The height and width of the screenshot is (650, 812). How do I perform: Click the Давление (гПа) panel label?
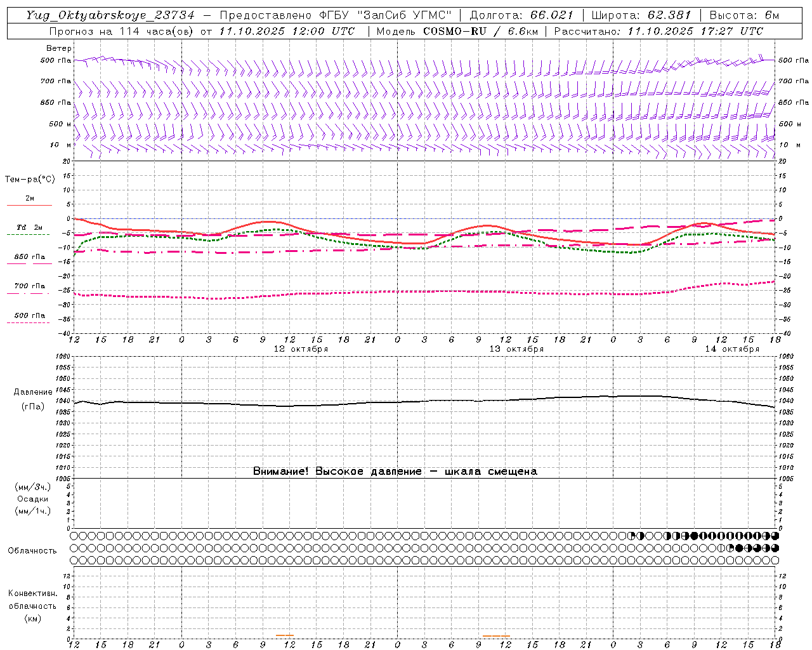pos(33,399)
